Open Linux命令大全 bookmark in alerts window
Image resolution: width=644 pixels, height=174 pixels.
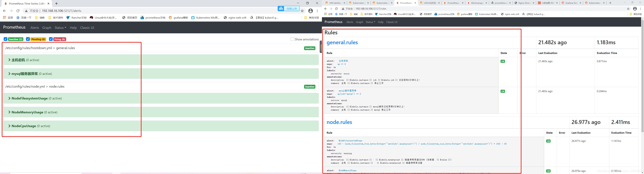point(103,18)
